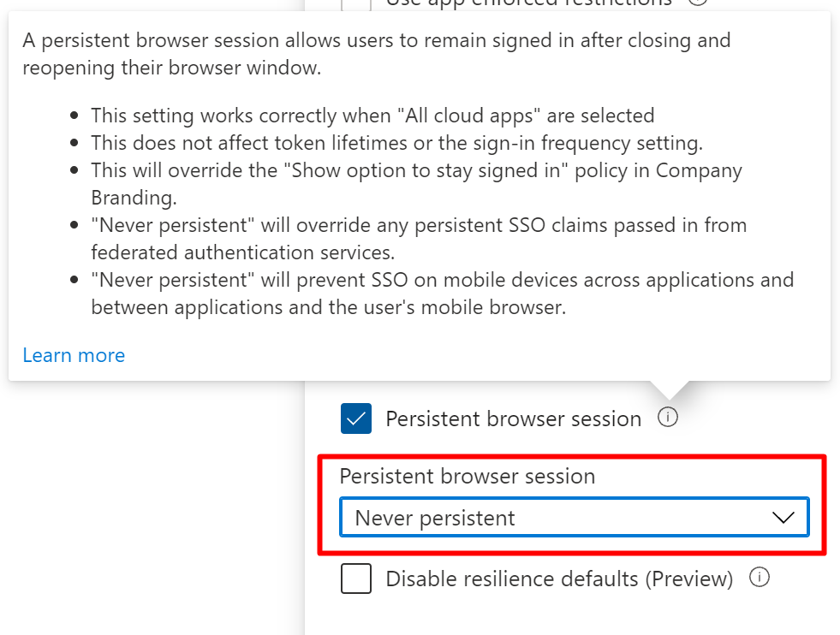Screen dimensions: 840x635
Task: Click the bullet about token lifetimes
Action: click(x=396, y=143)
